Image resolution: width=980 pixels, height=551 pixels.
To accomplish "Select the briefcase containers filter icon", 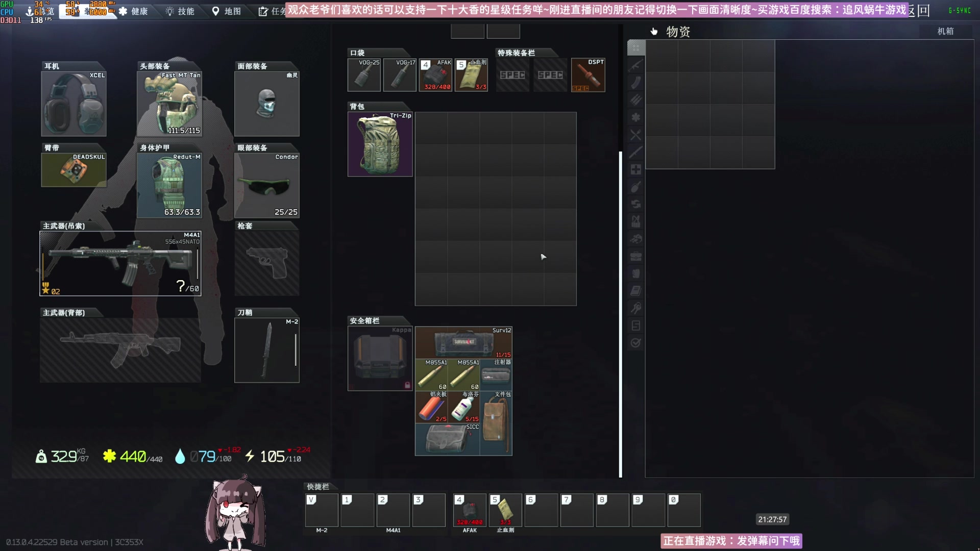I will pyautogui.click(x=635, y=256).
